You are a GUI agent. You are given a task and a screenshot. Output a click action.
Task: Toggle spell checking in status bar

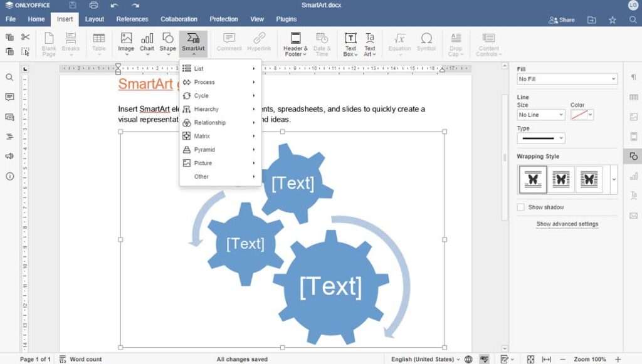485,359
